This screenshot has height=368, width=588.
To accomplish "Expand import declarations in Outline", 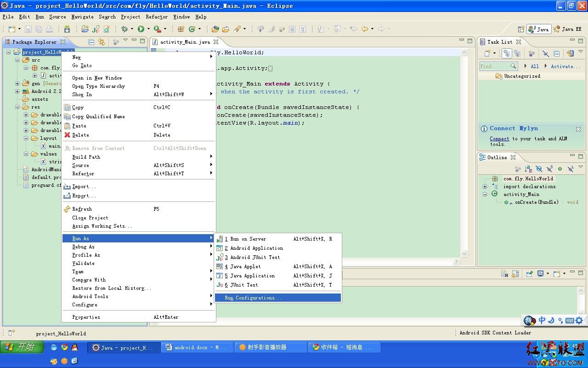I will pos(485,186).
